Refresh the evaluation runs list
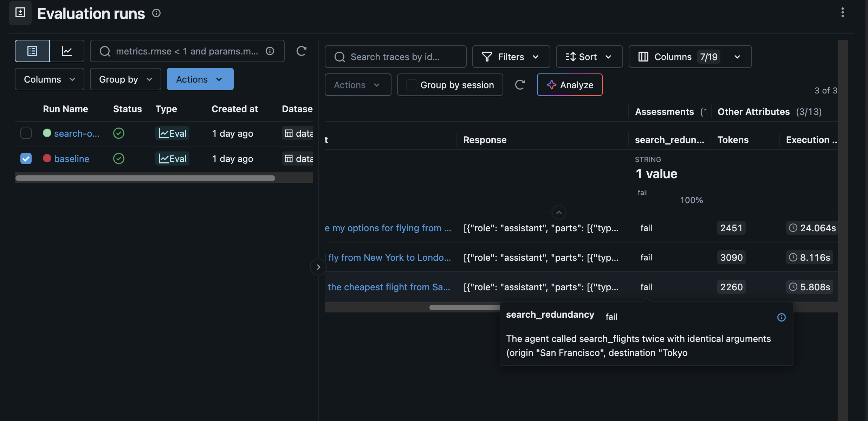868x421 pixels. [301, 51]
